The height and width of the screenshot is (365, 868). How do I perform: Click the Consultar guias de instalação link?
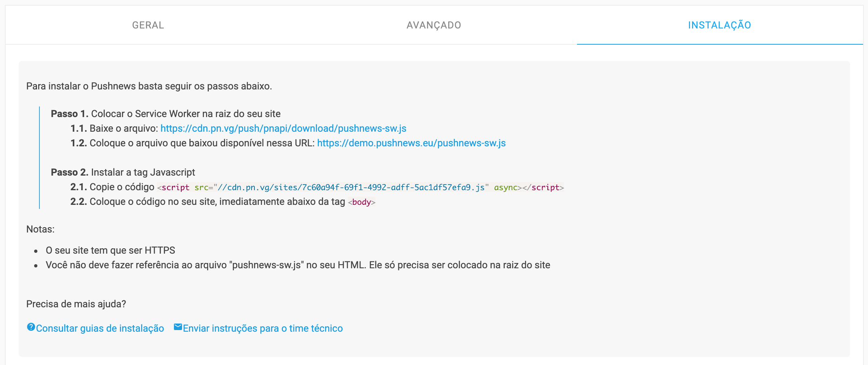click(x=100, y=328)
